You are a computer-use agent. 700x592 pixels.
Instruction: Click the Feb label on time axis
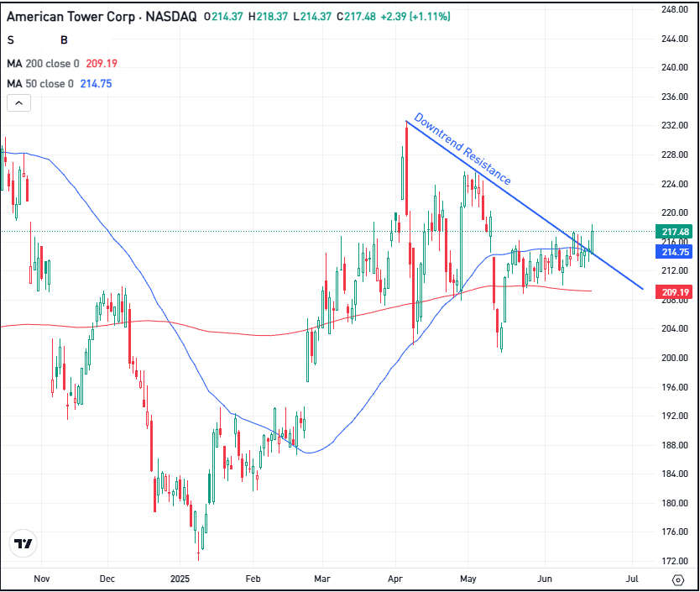coord(253,579)
